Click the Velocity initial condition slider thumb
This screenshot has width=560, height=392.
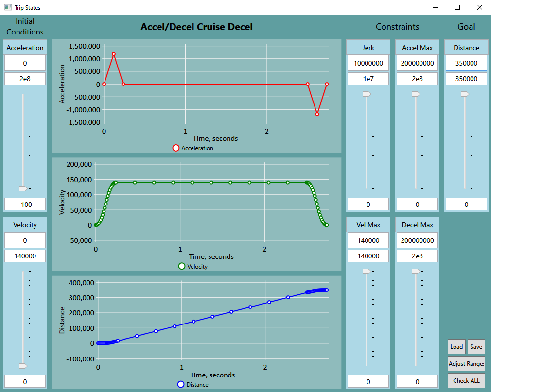(23, 366)
